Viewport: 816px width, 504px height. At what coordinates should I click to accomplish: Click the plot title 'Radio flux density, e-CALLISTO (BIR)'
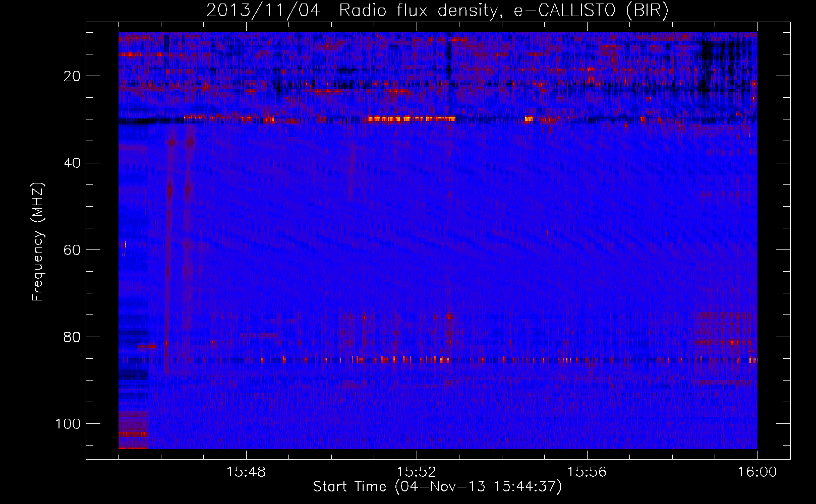pyautogui.click(x=504, y=11)
